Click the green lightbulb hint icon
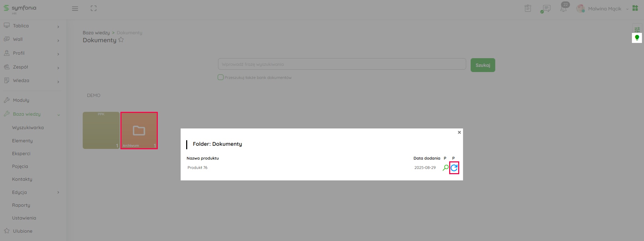The height and width of the screenshot is (241, 644). click(637, 38)
